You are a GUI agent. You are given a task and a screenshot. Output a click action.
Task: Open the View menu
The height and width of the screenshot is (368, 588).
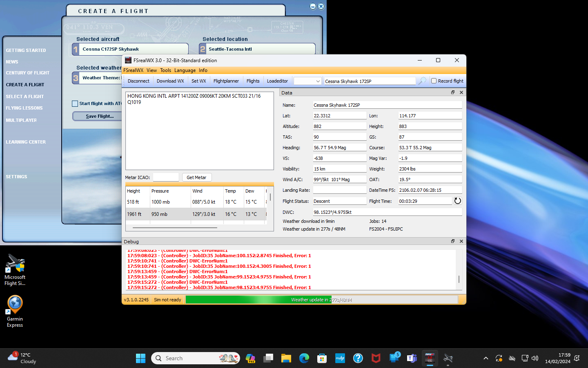coord(151,70)
